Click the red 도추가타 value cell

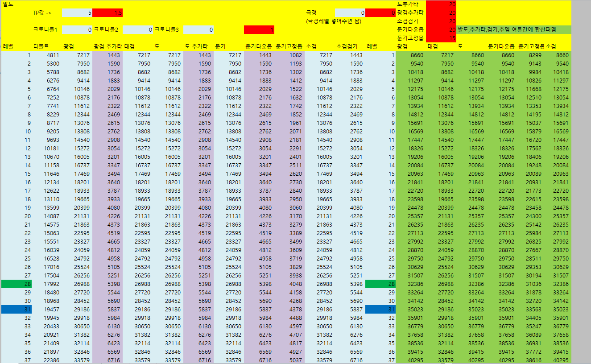[441, 4]
